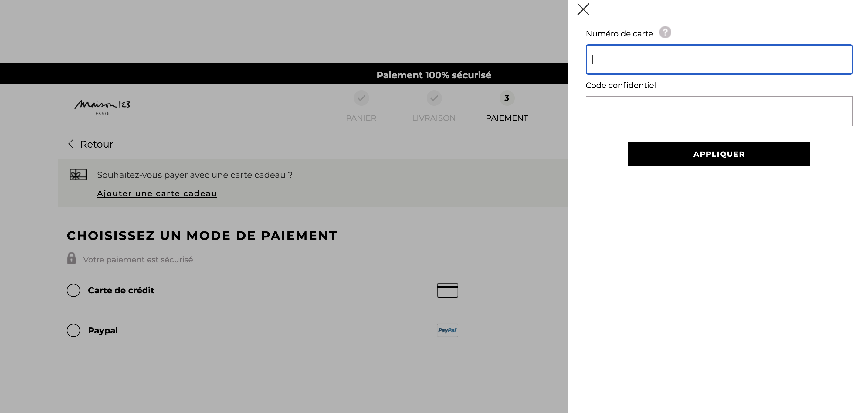The width and height of the screenshot is (868, 413).
Task: Open the PANIER step
Action: [x=361, y=118]
